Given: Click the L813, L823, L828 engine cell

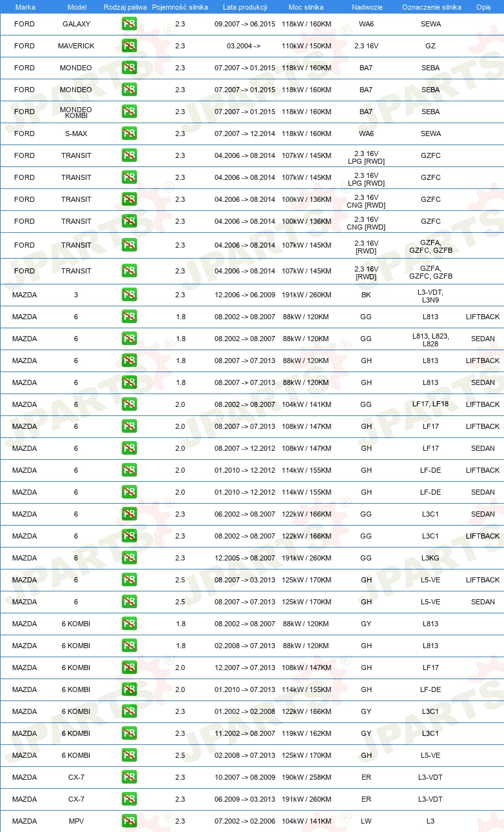Looking at the screenshot, I should click(x=431, y=340).
